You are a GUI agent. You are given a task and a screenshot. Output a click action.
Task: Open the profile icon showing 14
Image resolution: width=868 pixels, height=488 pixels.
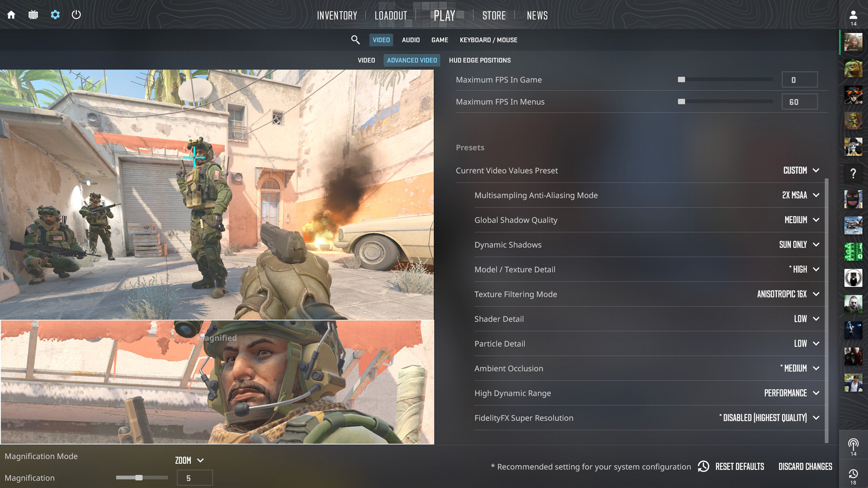(853, 18)
